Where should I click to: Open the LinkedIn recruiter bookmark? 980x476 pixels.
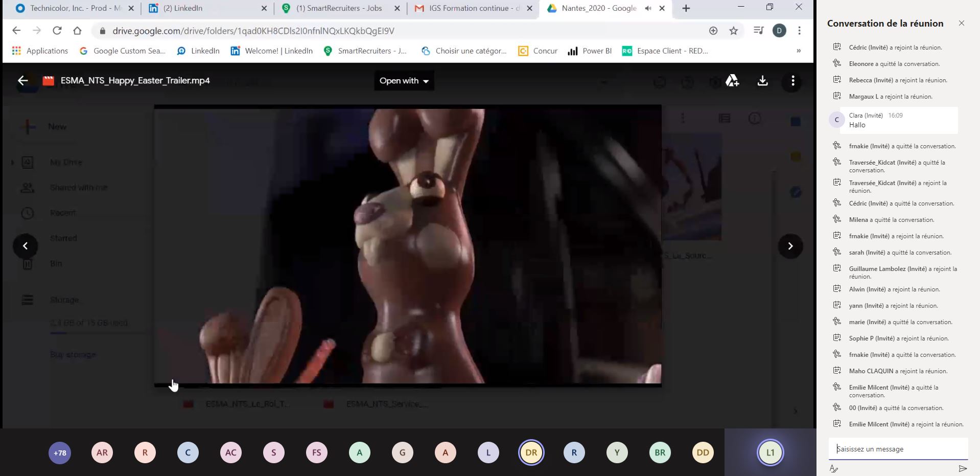tap(198, 51)
